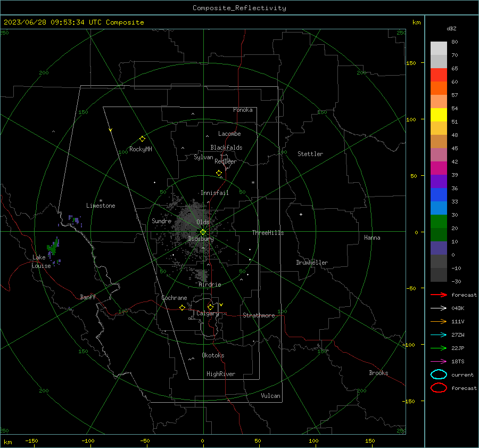Click the Lacombe town label
This screenshot has height=448, width=479.
229,134
